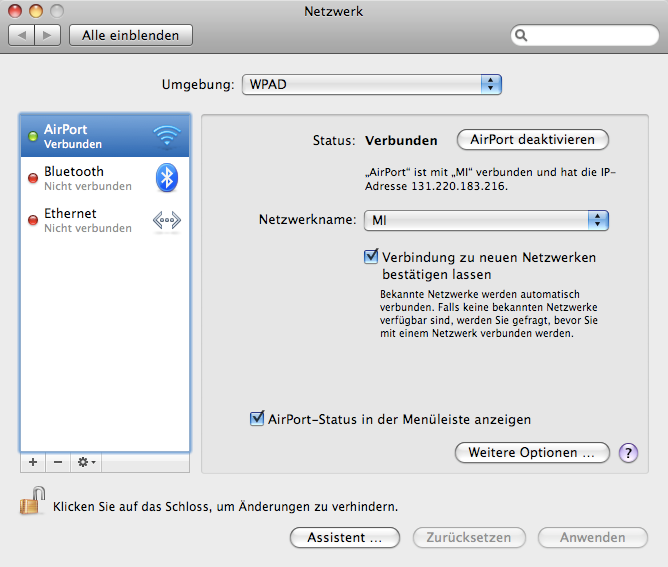Click the green AirPort status dot

click(33, 136)
